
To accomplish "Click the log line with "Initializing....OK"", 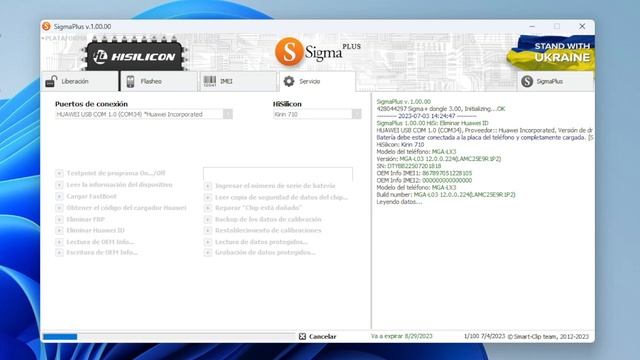I will pos(441,109).
